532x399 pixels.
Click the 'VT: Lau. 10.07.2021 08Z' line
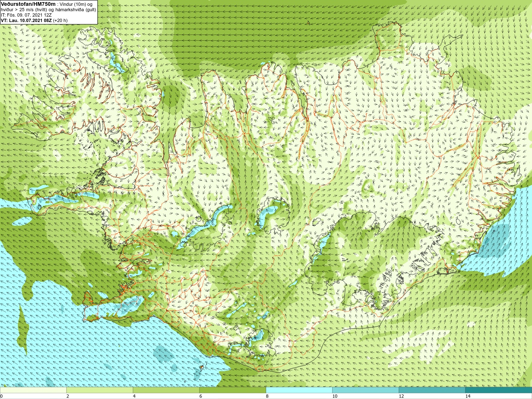[x=34, y=20]
